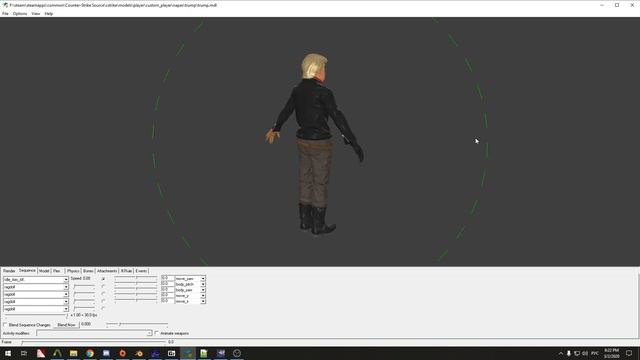Screen dimensions: 640x360
Task: Open the Flex tab
Action: [x=57, y=271]
